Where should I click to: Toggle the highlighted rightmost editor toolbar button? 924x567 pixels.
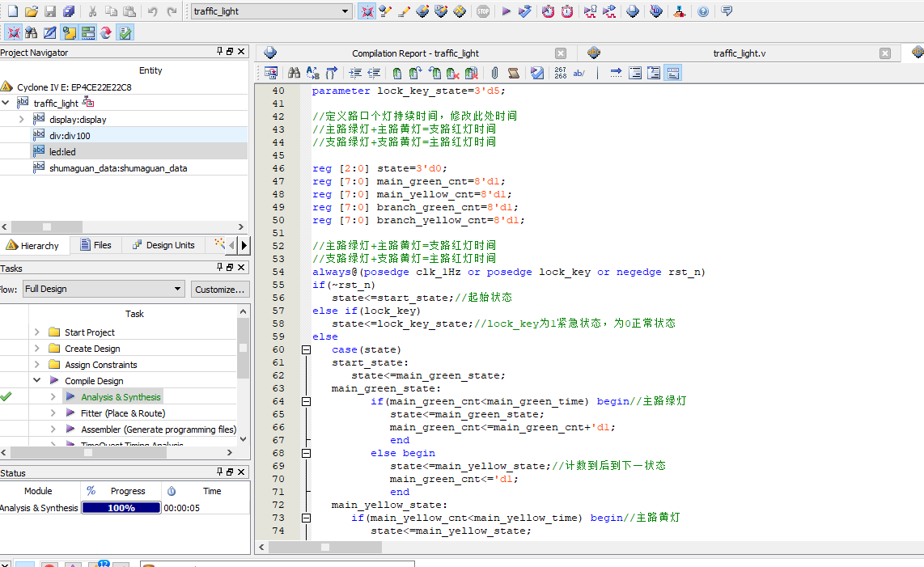[673, 73]
